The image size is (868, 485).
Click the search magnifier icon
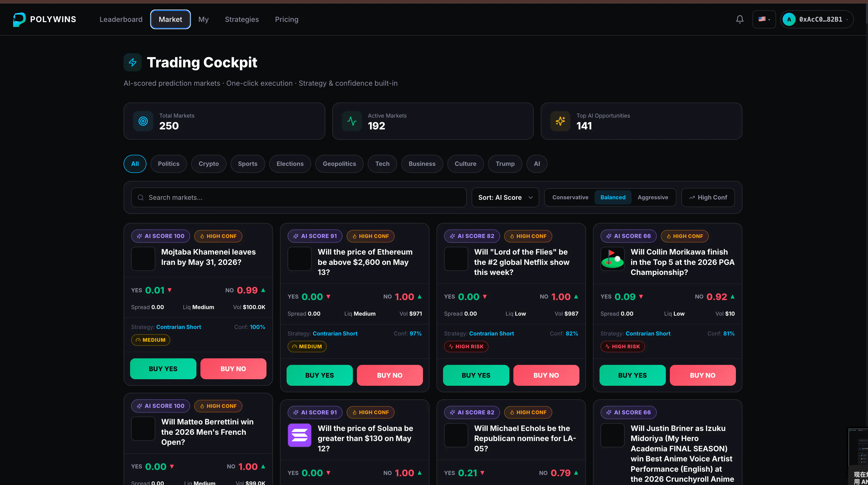coord(141,198)
